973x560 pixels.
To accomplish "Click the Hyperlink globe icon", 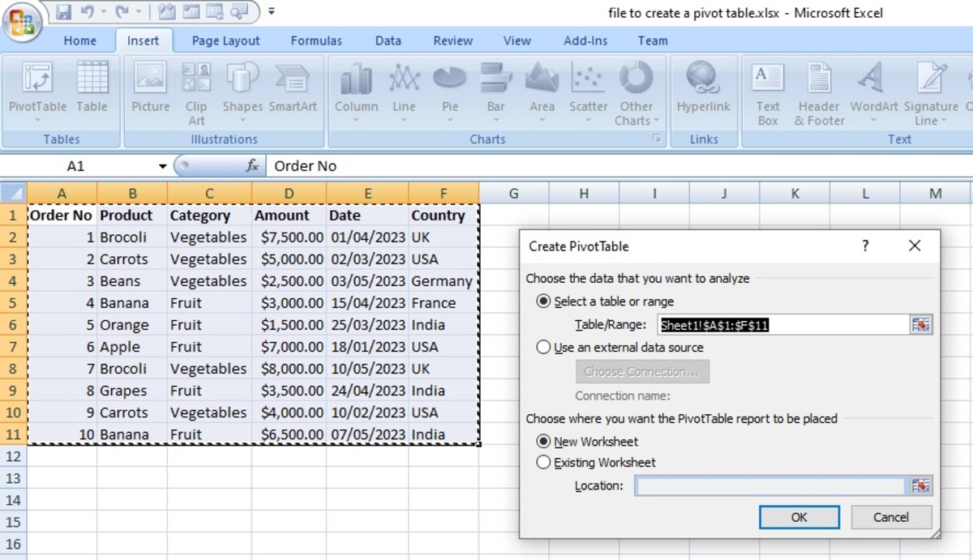I will 703,79.
